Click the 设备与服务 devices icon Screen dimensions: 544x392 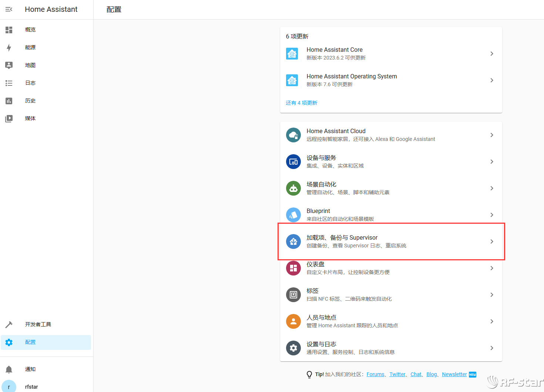293,162
